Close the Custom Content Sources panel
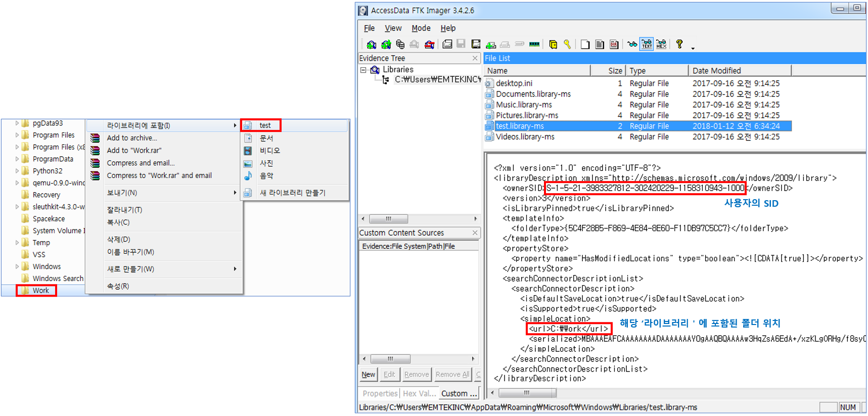The image size is (868, 416). (x=475, y=233)
